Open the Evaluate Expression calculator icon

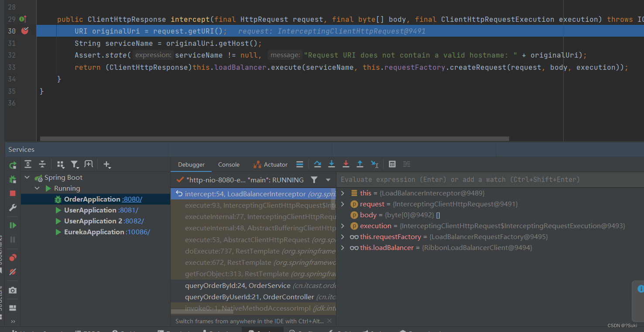click(392, 164)
